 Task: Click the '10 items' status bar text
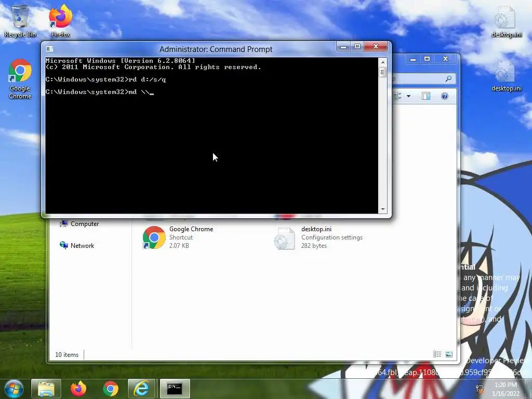(67, 354)
